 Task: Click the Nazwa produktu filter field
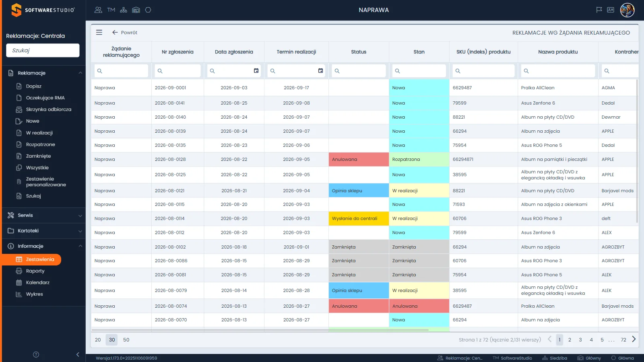point(558,71)
